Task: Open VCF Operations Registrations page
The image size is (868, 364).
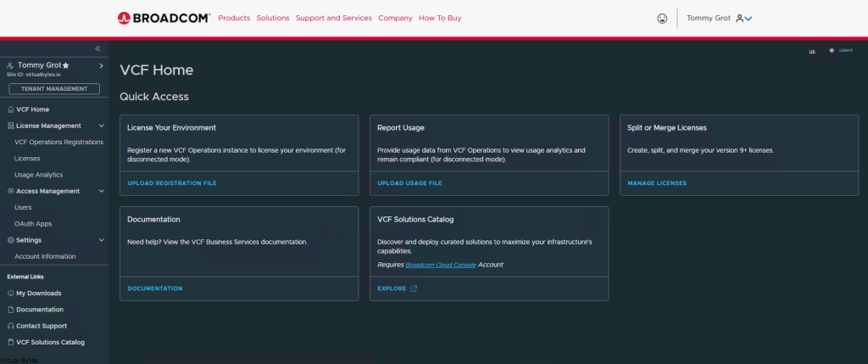Action: 58,143
